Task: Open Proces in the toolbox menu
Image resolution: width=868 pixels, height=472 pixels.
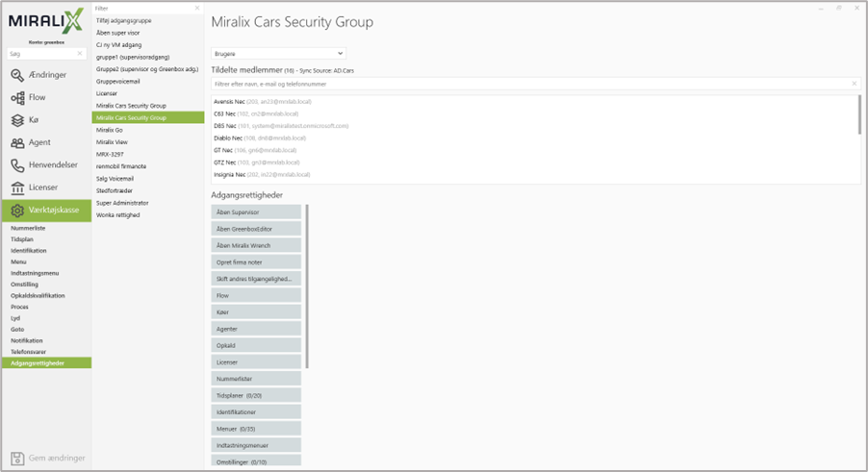Action: coord(19,307)
